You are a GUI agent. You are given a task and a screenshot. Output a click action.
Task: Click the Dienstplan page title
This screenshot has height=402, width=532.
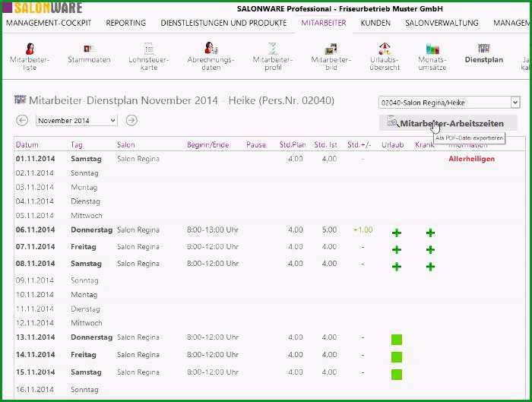click(182, 101)
